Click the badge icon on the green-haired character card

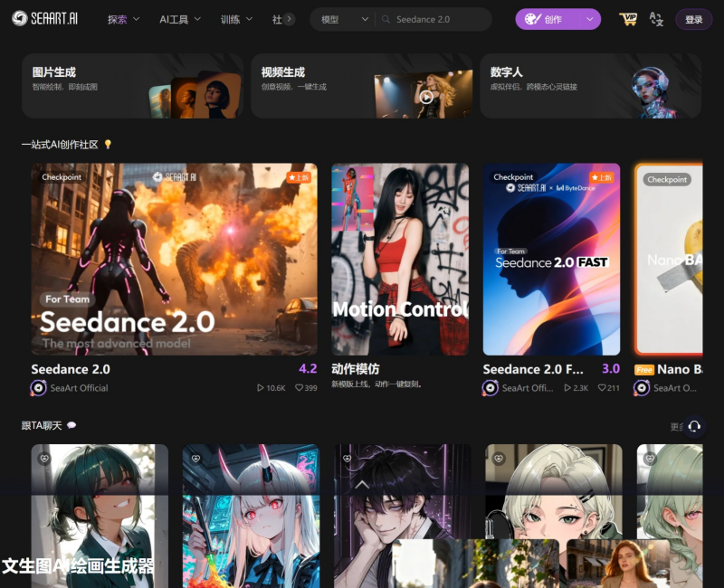point(43,459)
